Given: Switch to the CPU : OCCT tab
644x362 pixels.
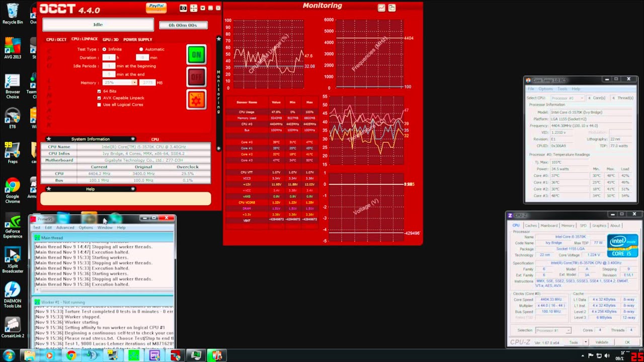Looking at the screenshot, I should click(56, 39).
